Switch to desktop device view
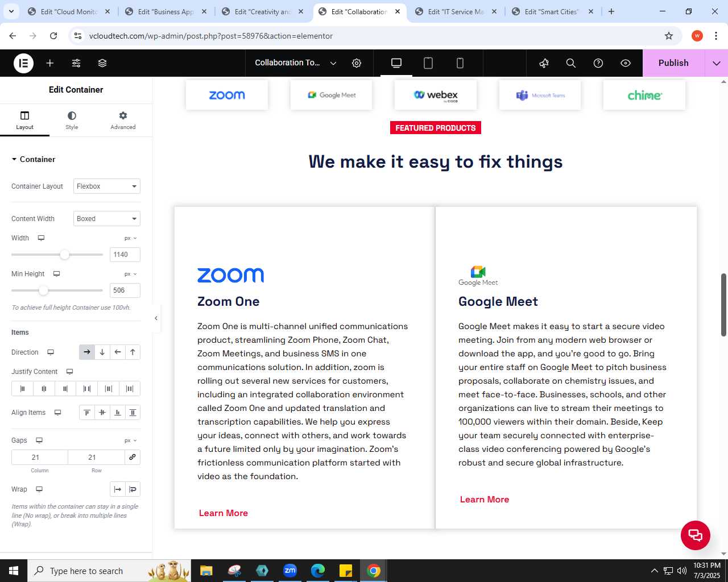 [396, 63]
